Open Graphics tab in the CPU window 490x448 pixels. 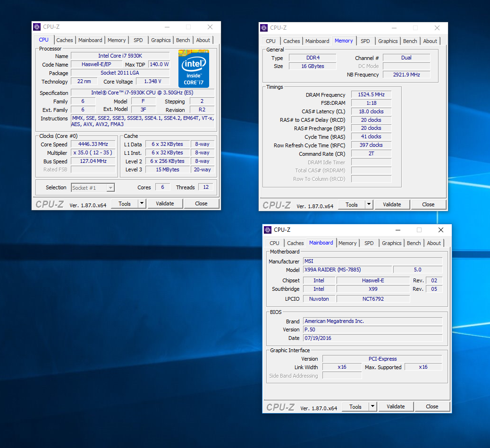161,40
